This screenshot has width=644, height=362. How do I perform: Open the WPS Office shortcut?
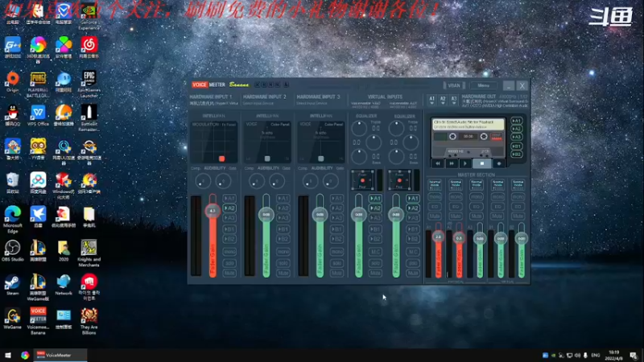pyautogui.click(x=38, y=115)
